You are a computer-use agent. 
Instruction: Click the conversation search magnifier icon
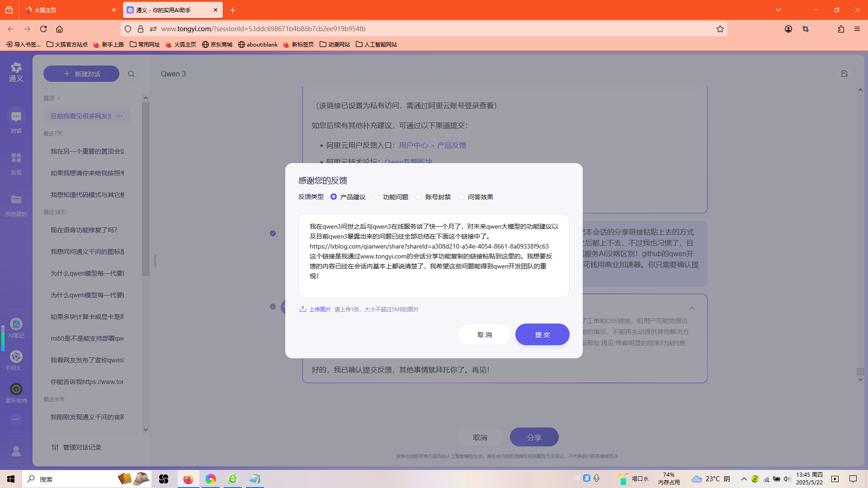[x=131, y=74]
